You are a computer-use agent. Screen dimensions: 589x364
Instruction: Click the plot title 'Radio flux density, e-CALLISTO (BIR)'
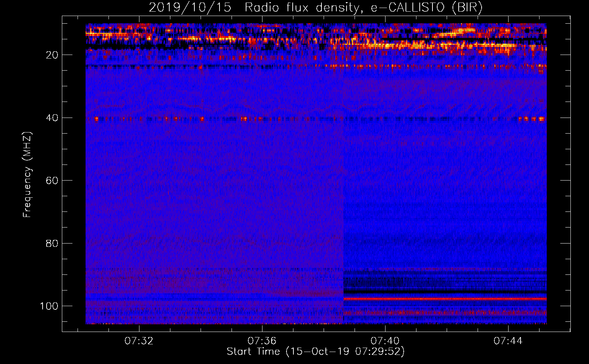pos(363,8)
